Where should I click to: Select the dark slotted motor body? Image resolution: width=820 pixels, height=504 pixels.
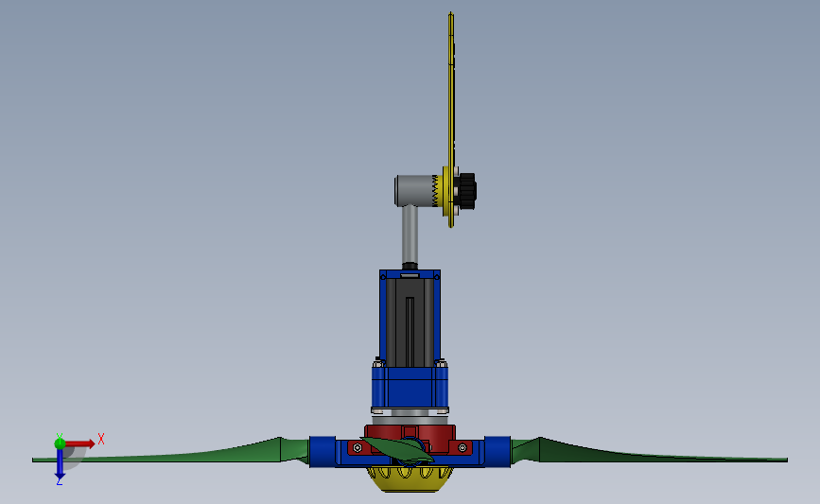410,324
